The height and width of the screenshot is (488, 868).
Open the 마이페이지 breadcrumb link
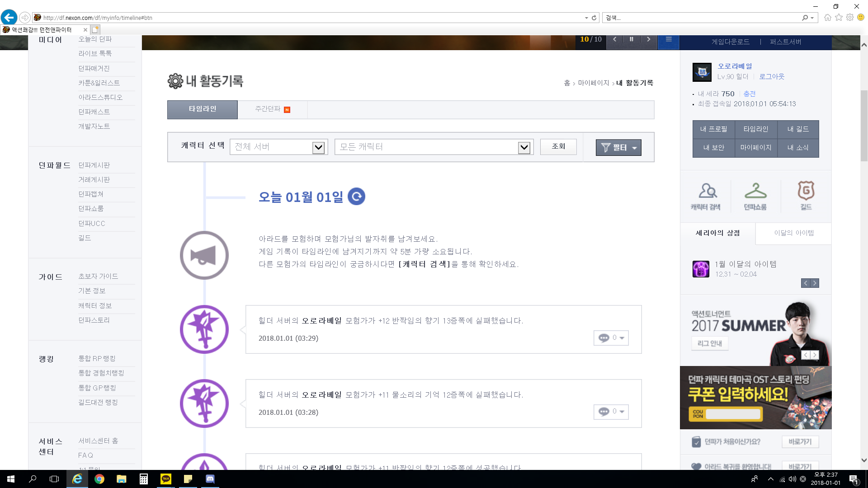tap(594, 83)
